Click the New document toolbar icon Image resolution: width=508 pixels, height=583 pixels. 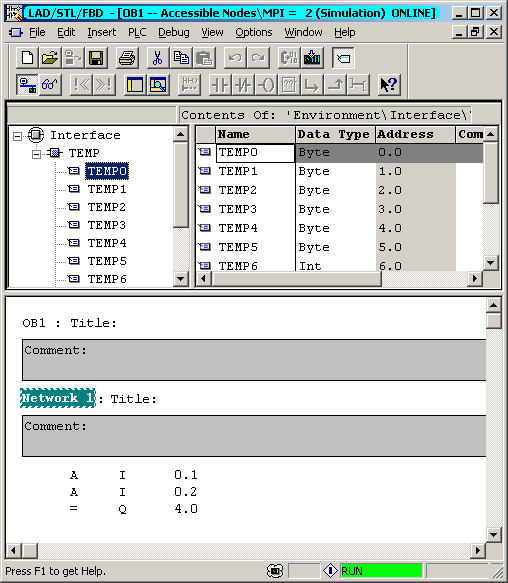(x=27, y=58)
